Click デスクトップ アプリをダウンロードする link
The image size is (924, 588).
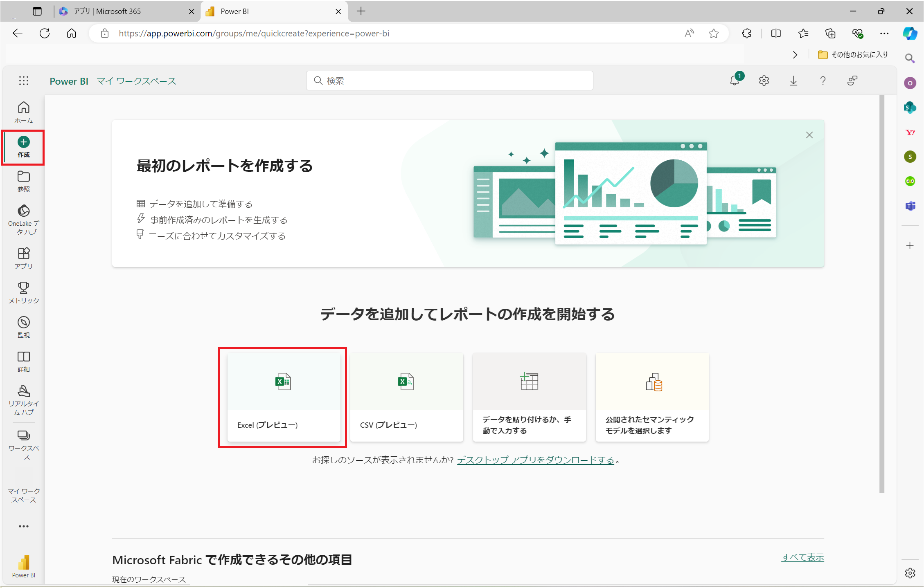point(535,460)
